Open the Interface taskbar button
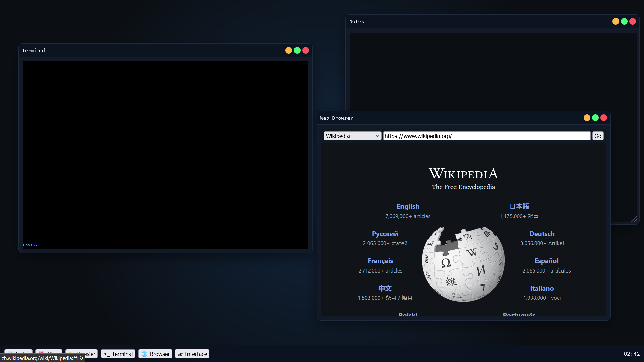This screenshot has width=644, height=362. click(192, 354)
